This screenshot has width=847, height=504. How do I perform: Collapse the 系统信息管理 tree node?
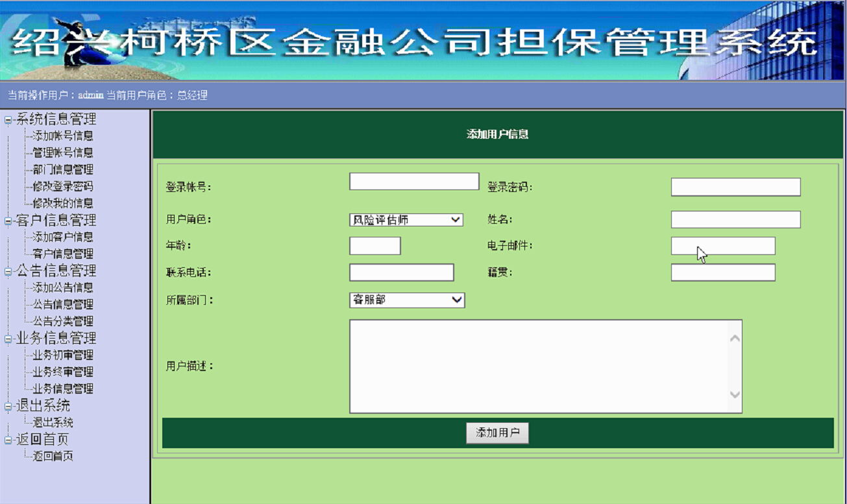[8, 119]
